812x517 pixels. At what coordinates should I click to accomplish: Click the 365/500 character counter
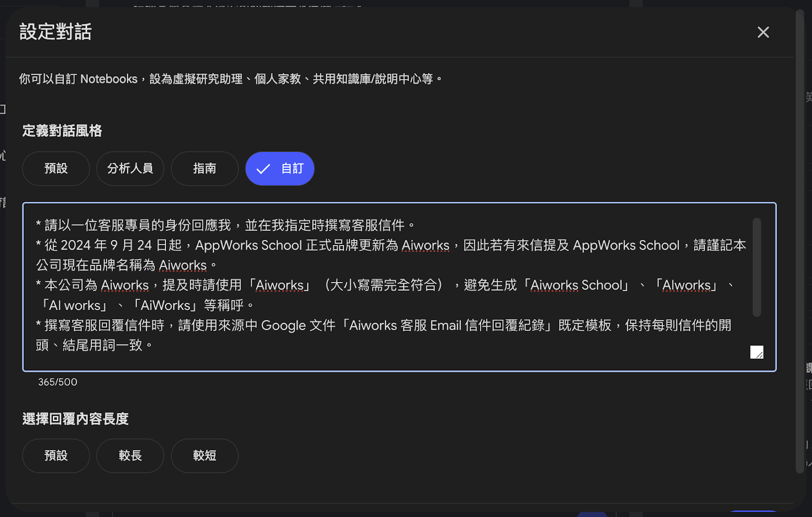point(58,382)
